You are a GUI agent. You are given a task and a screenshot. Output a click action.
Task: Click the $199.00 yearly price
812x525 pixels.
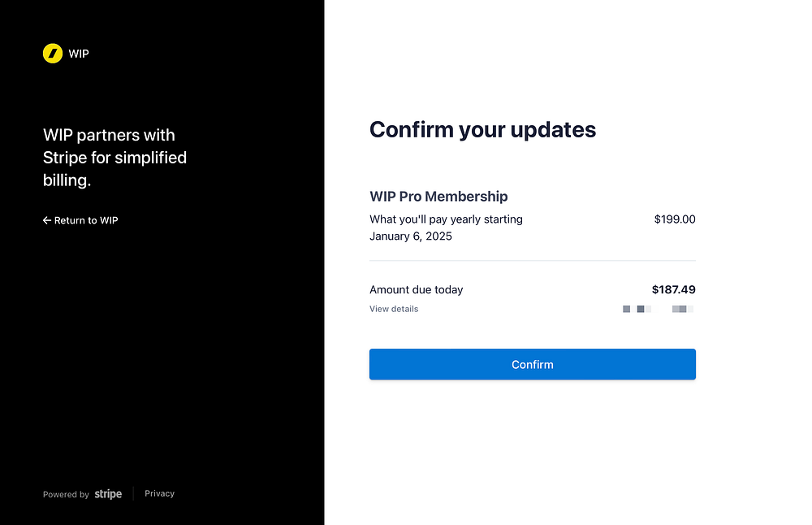(674, 219)
